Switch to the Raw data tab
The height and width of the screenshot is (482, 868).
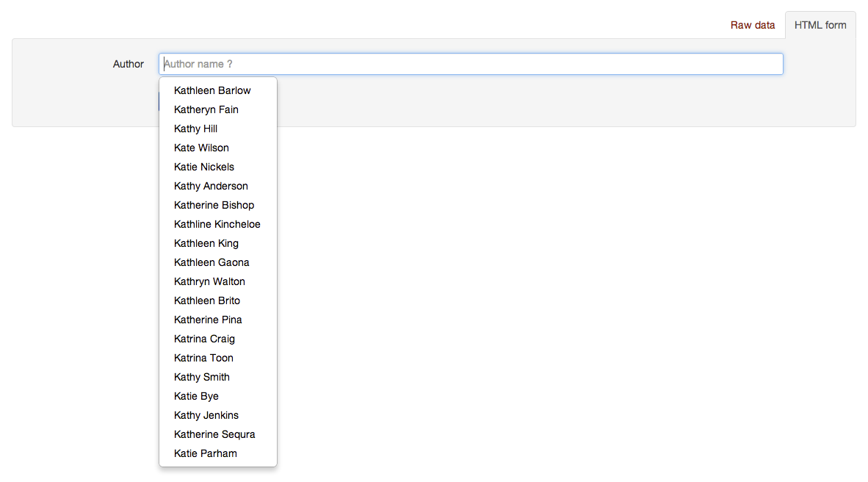(752, 25)
